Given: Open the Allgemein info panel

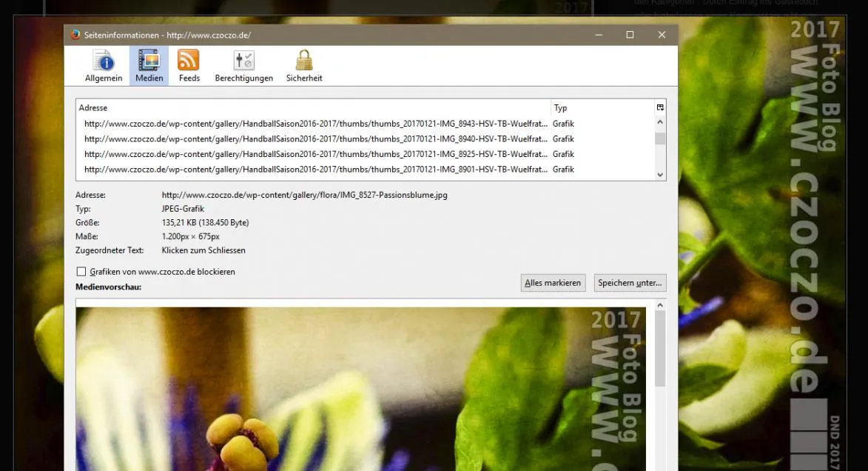Looking at the screenshot, I should pos(104,66).
